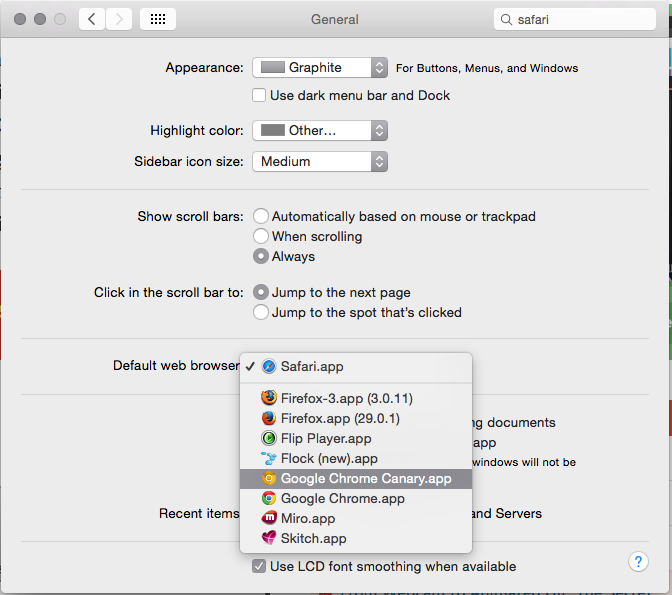Image resolution: width=672 pixels, height=595 pixels.
Task: Show all preferences grid button
Action: pos(158,19)
